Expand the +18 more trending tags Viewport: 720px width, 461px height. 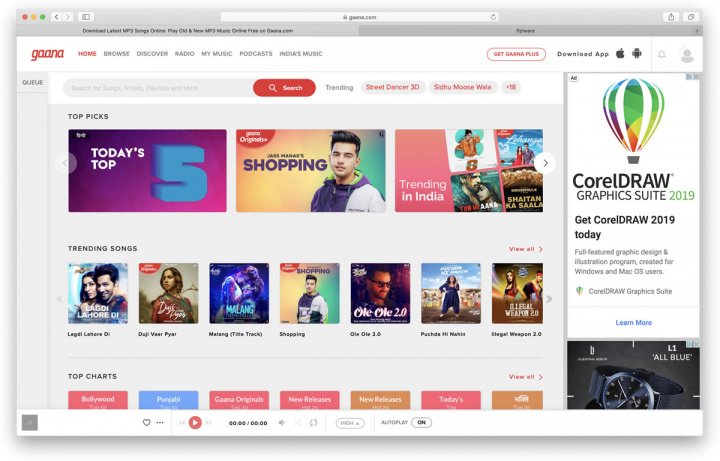pyautogui.click(x=511, y=87)
